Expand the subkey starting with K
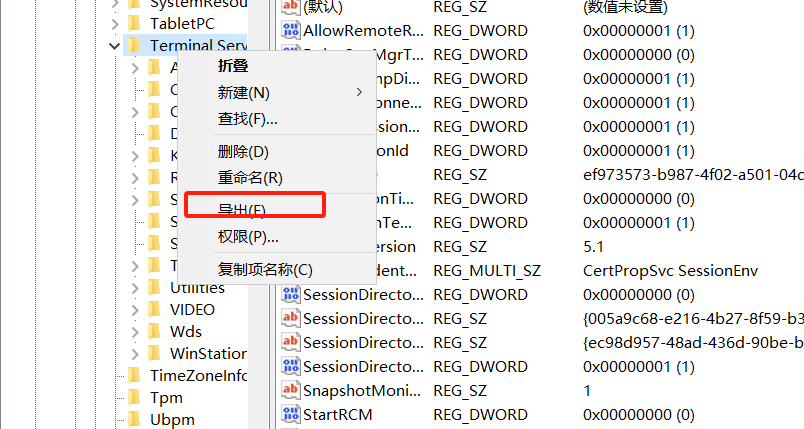 (x=135, y=156)
